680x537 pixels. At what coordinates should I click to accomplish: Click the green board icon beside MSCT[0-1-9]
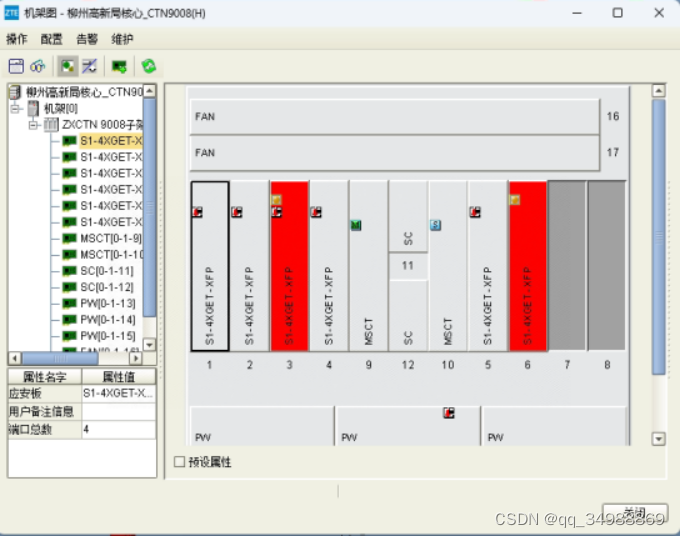(69, 238)
